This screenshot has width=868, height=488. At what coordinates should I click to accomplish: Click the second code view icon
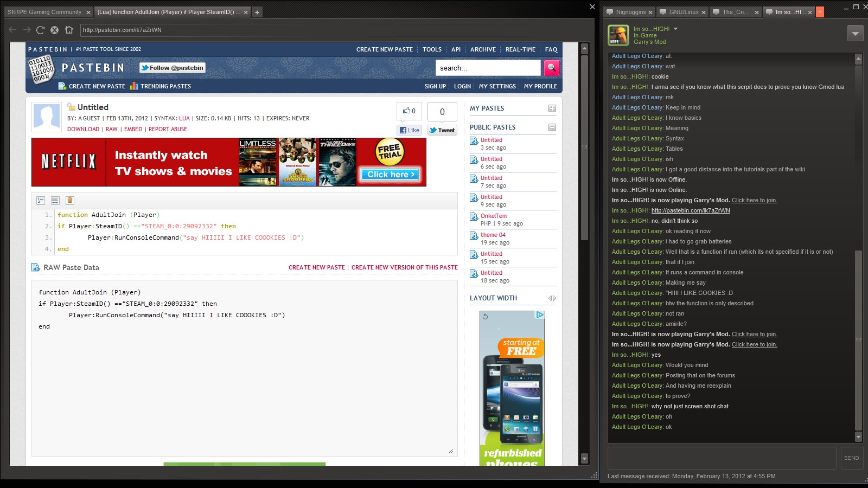coord(55,201)
